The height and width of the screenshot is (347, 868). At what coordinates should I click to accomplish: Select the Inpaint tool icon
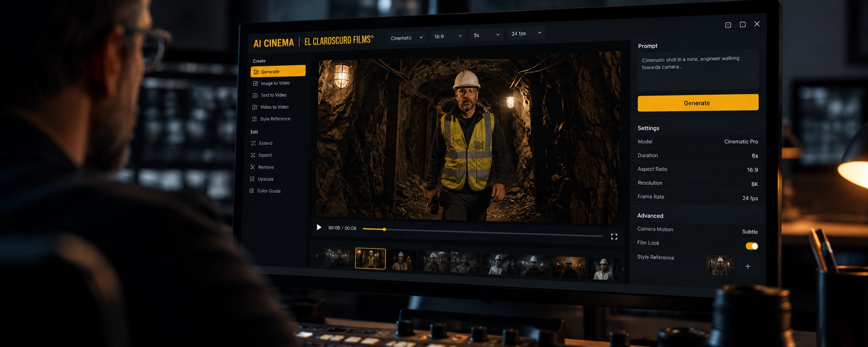pos(253,155)
